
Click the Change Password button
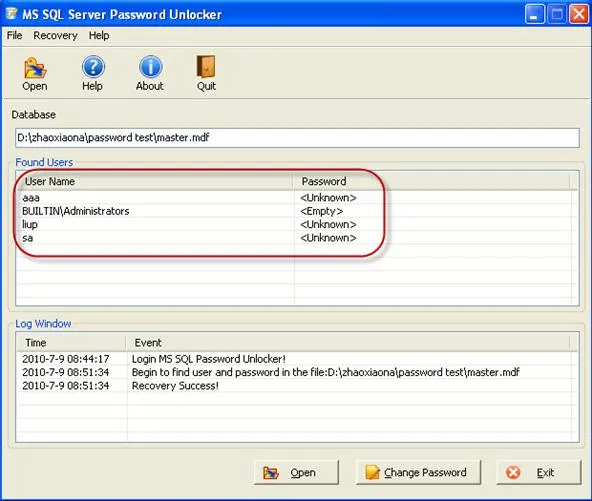tap(418, 472)
